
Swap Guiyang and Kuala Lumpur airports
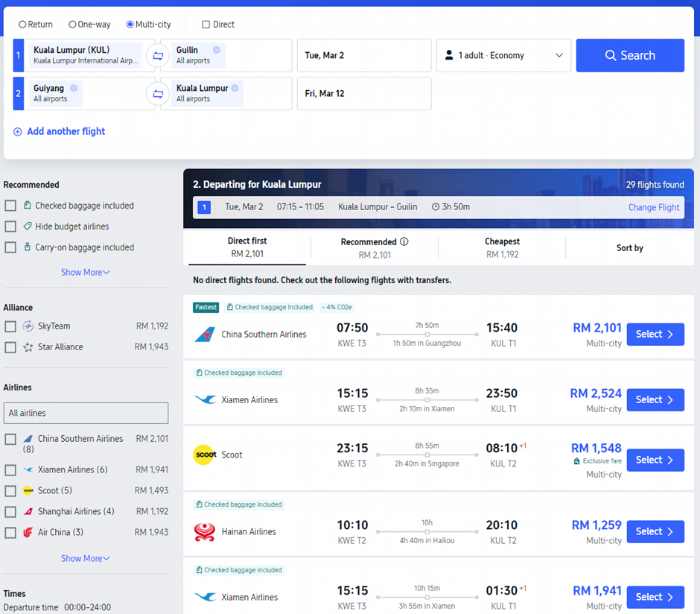158,94
